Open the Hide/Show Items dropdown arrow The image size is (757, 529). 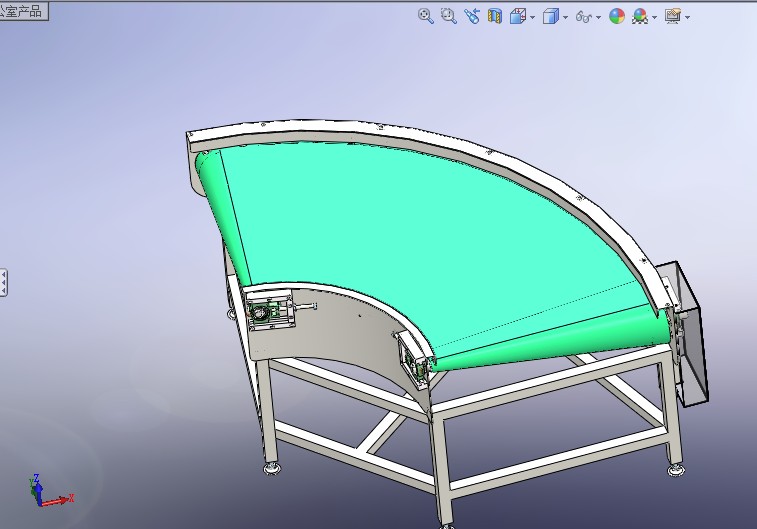pos(599,17)
